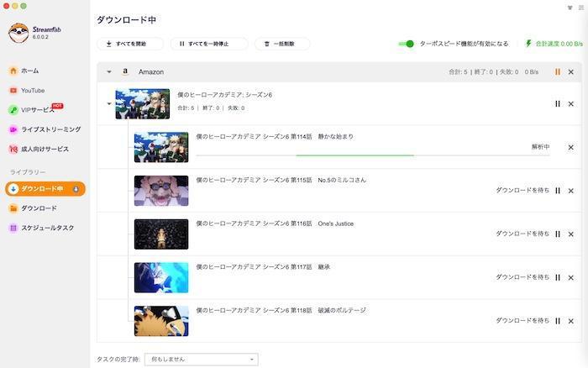Collapse the Amazon group arrow
The width and height of the screenshot is (588, 368).
tap(109, 71)
